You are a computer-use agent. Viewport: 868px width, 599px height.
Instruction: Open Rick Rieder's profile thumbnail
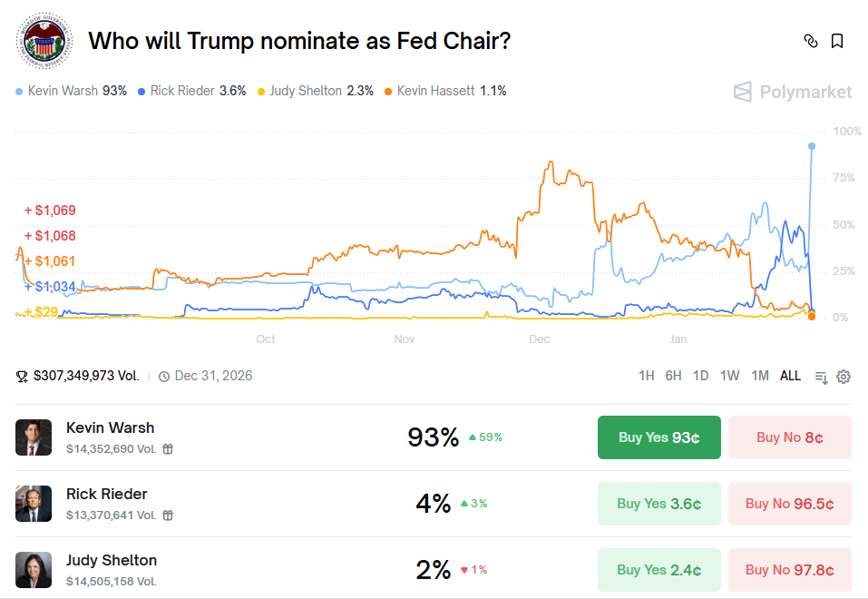coord(34,503)
